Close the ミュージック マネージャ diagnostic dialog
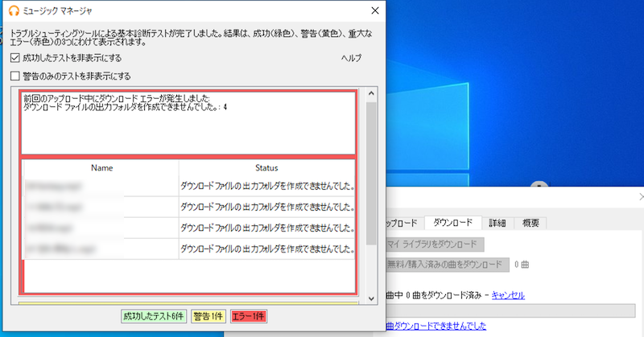Image resolution: width=644 pixels, height=337 pixels. click(374, 10)
